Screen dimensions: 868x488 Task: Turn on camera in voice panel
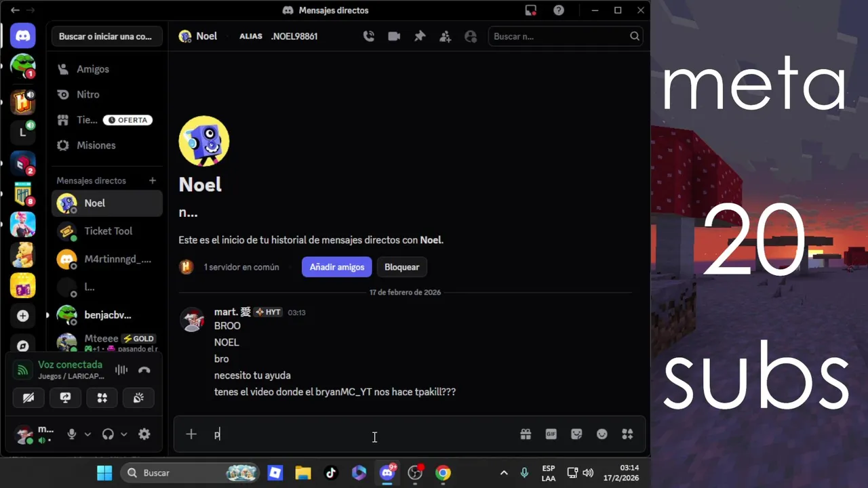coord(28,398)
